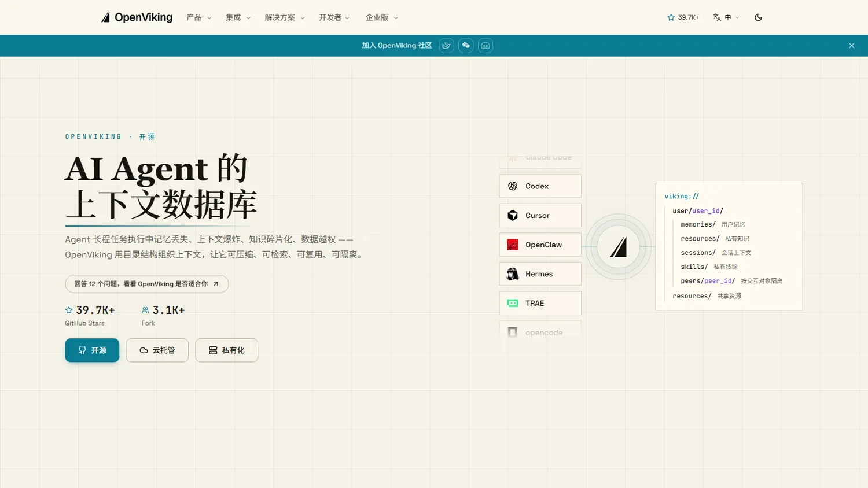Image resolution: width=868 pixels, height=488 pixels.
Task: Toggle dark mode moon icon
Action: 758,17
